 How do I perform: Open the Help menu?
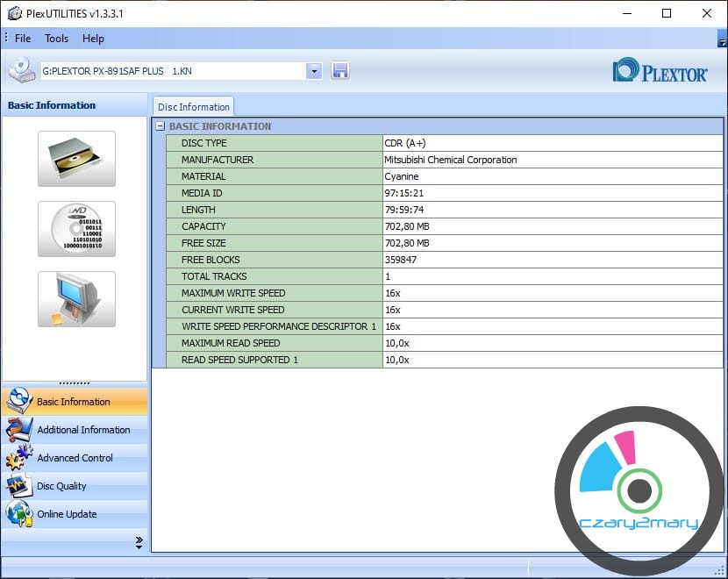(93, 39)
